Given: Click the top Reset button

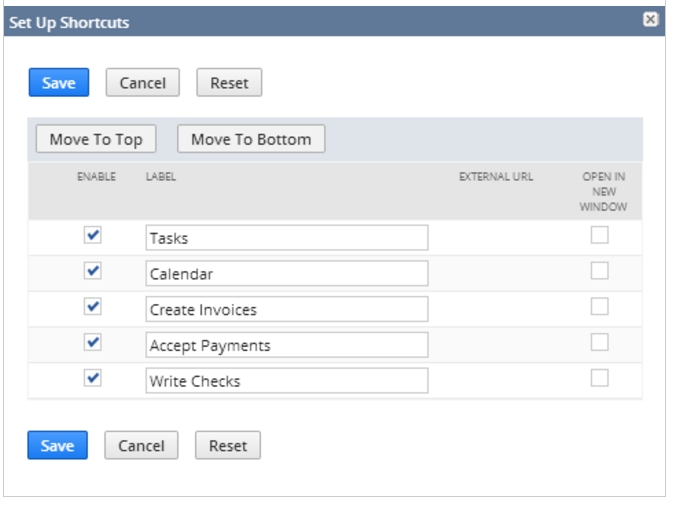Looking at the screenshot, I should 229,83.
